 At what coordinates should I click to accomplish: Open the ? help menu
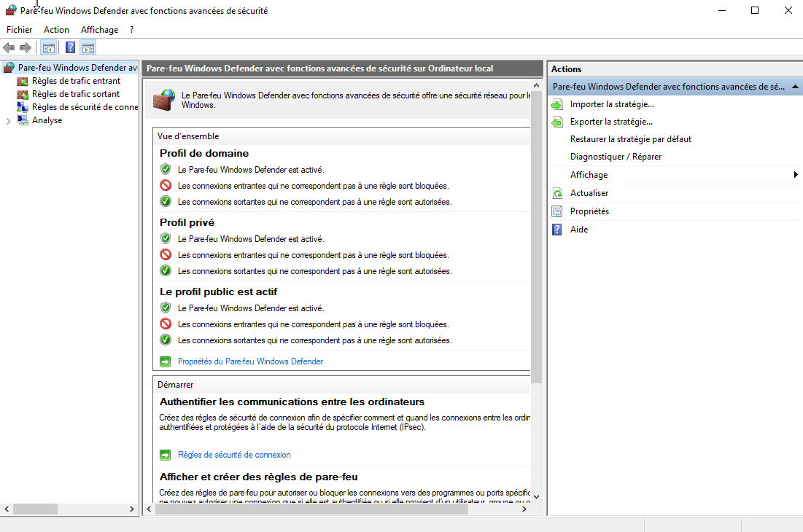click(x=131, y=30)
